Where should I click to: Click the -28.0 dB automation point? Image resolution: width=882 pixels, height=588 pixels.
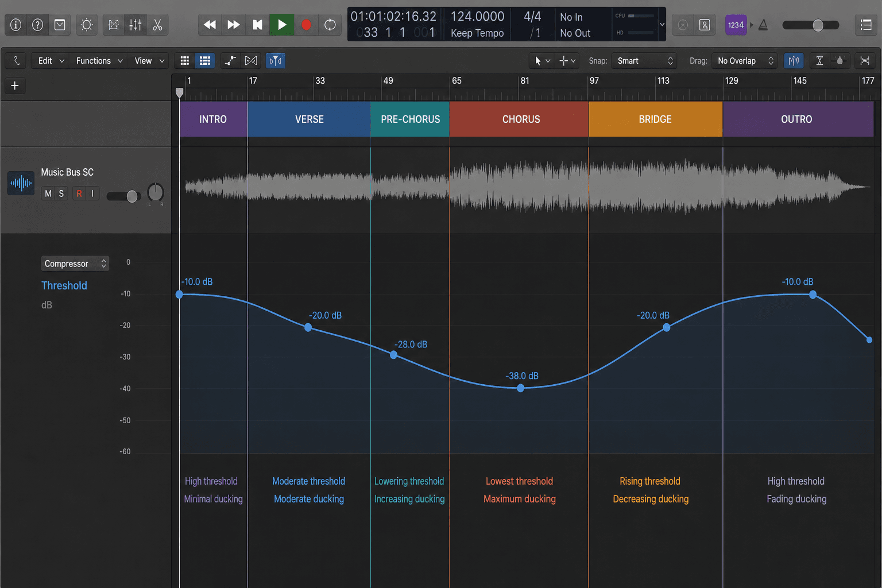pos(393,355)
